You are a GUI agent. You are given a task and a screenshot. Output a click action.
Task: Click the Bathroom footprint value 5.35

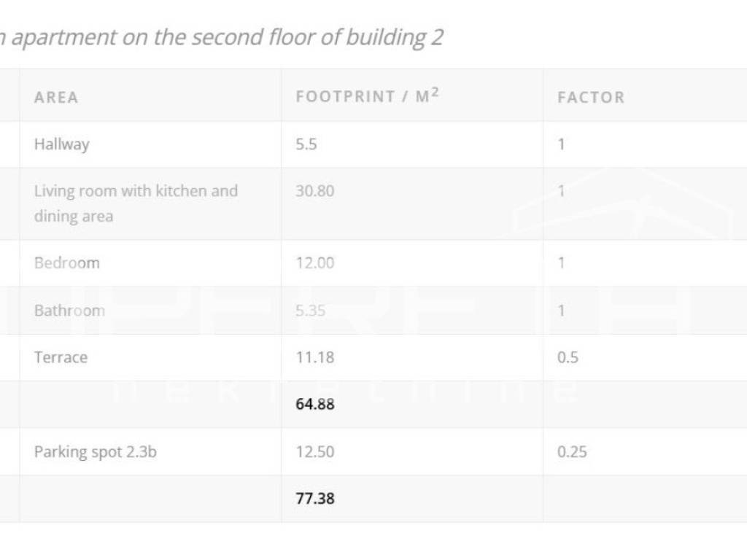coord(311,311)
